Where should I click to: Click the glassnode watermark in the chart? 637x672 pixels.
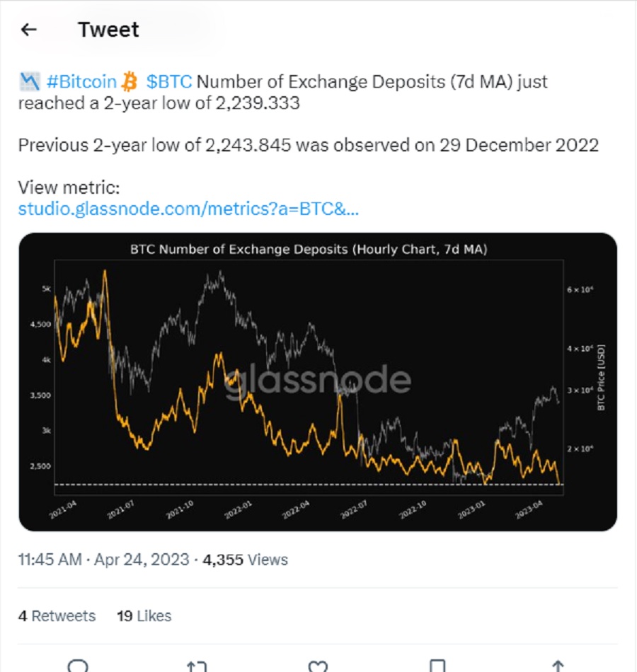(317, 380)
